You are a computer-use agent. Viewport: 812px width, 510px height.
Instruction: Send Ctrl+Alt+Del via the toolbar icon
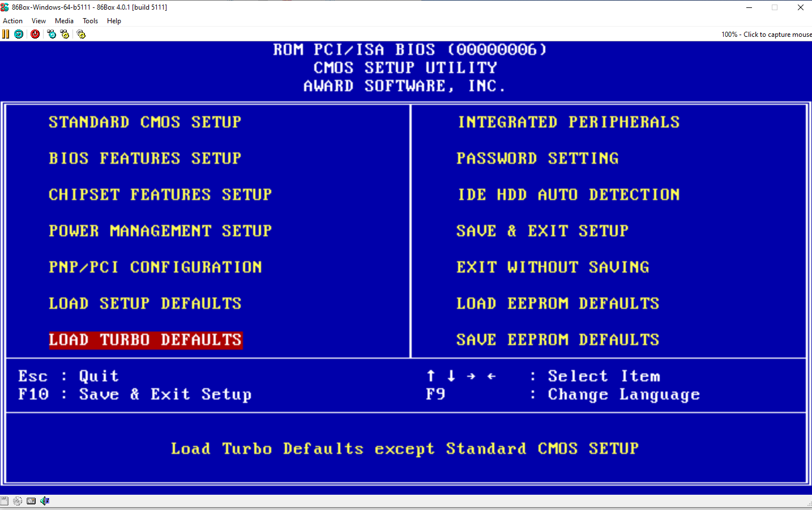(52, 34)
